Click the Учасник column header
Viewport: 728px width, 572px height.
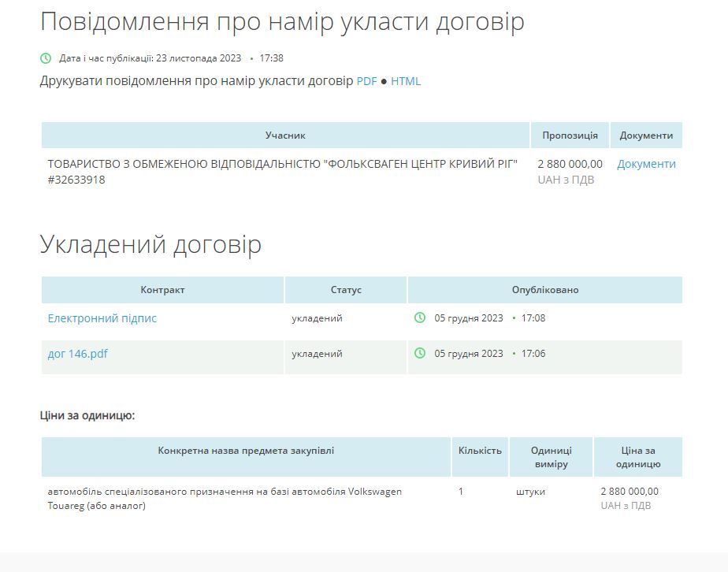coord(285,136)
